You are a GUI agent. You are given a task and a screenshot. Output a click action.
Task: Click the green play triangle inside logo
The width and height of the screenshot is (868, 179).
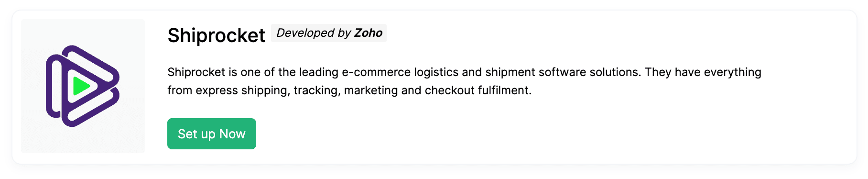click(x=81, y=86)
